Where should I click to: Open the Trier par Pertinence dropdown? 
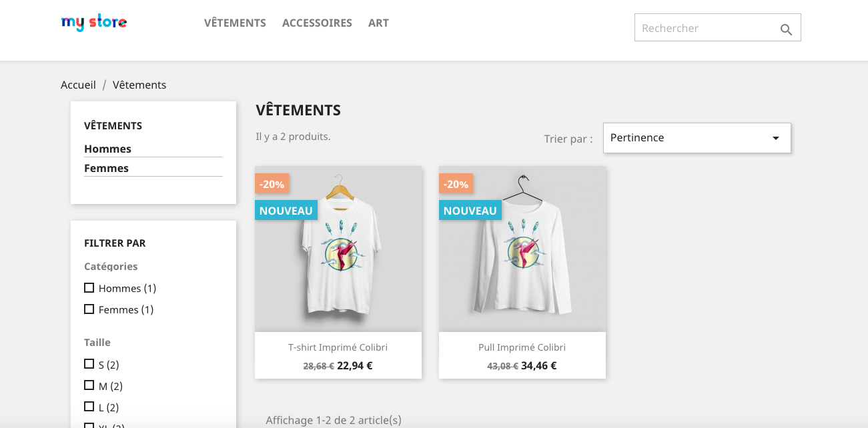click(x=687, y=138)
